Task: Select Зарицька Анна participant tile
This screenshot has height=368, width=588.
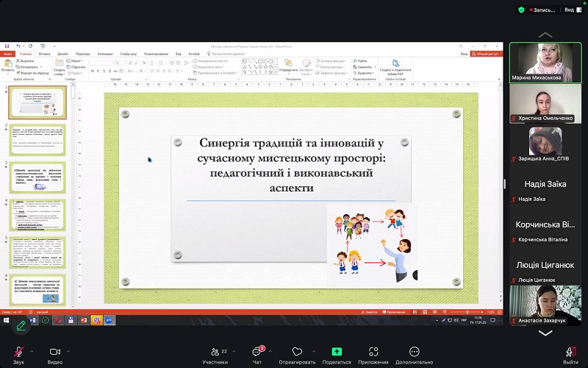Action: (545, 144)
